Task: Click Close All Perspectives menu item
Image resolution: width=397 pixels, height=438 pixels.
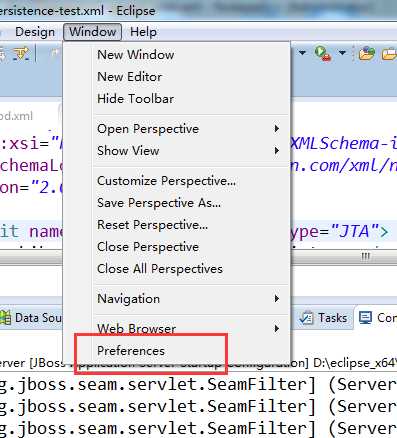Action: click(x=160, y=269)
